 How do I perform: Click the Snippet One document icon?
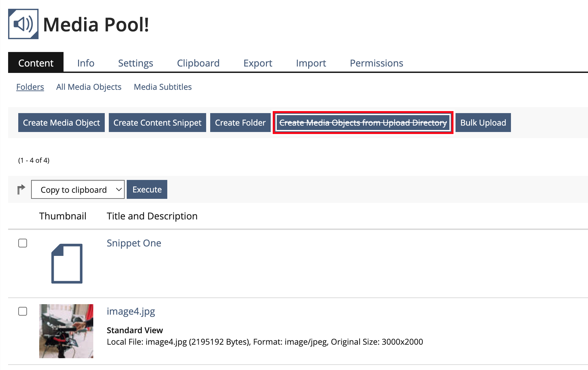click(67, 263)
